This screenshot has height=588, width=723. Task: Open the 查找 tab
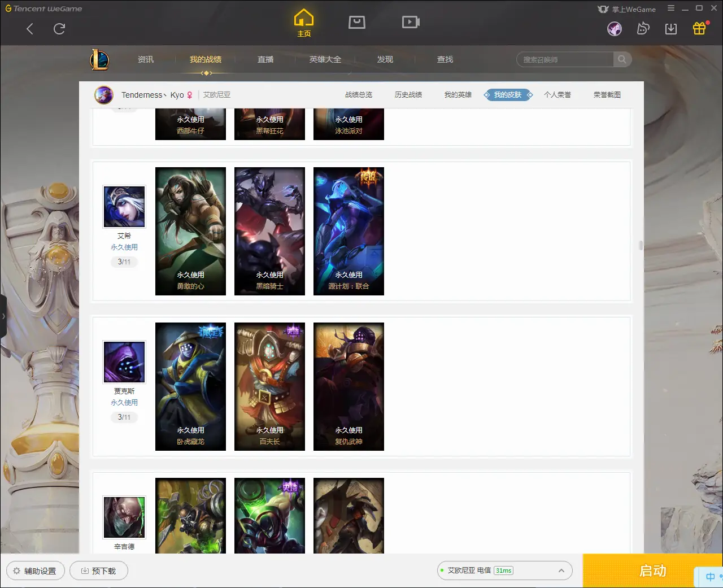[445, 59]
